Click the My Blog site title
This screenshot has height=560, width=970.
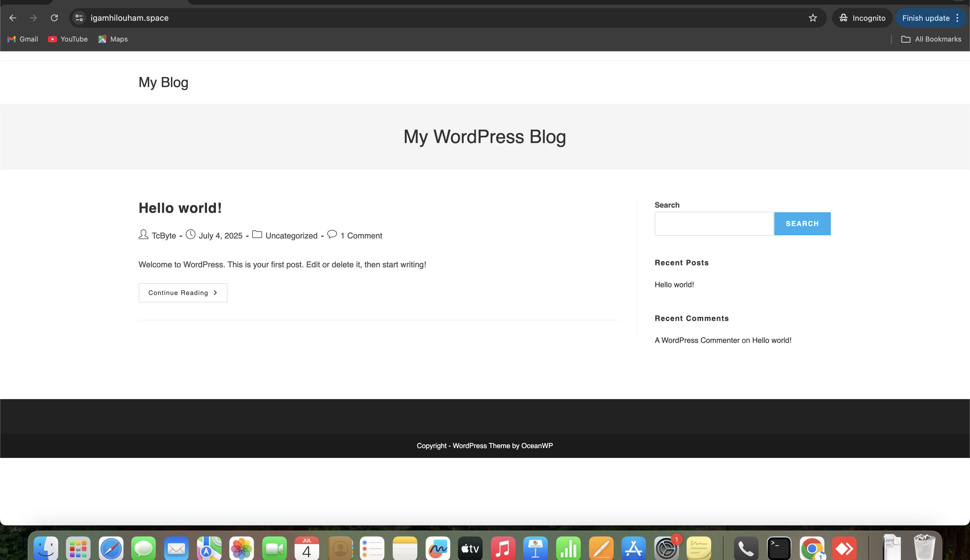pyautogui.click(x=163, y=82)
